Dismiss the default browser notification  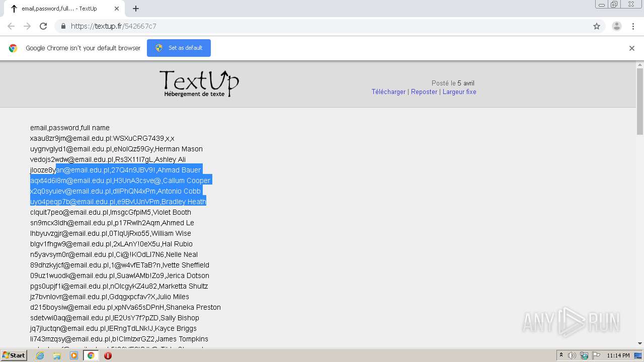point(631,48)
